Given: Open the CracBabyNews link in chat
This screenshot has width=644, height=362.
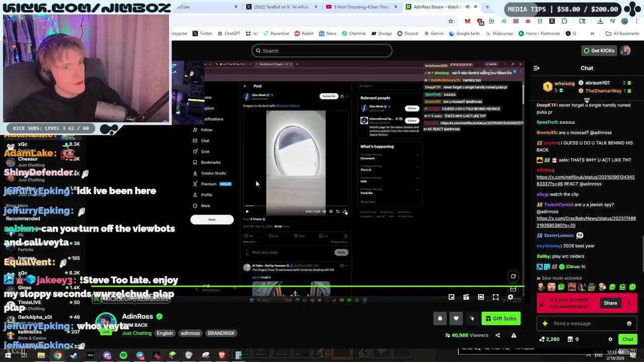Looking at the screenshot, I should (586, 222).
